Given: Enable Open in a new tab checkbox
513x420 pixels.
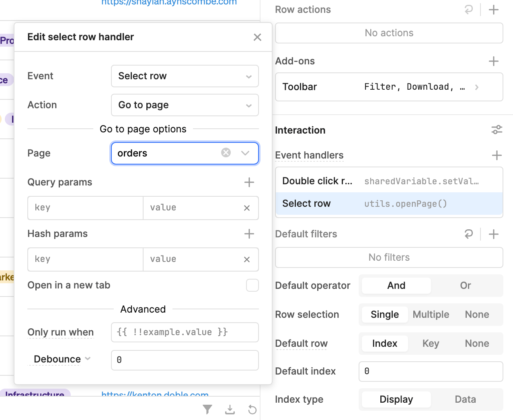Looking at the screenshot, I should coord(252,285).
